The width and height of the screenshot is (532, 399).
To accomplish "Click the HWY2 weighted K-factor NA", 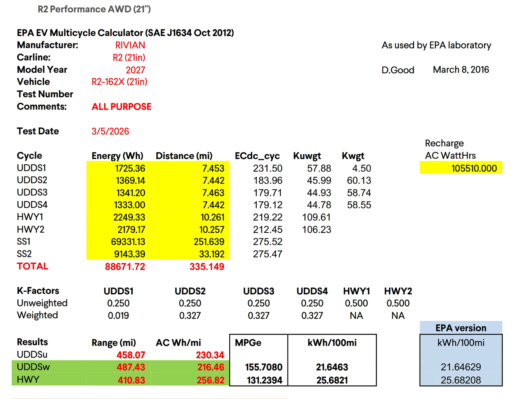I will [398, 316].
